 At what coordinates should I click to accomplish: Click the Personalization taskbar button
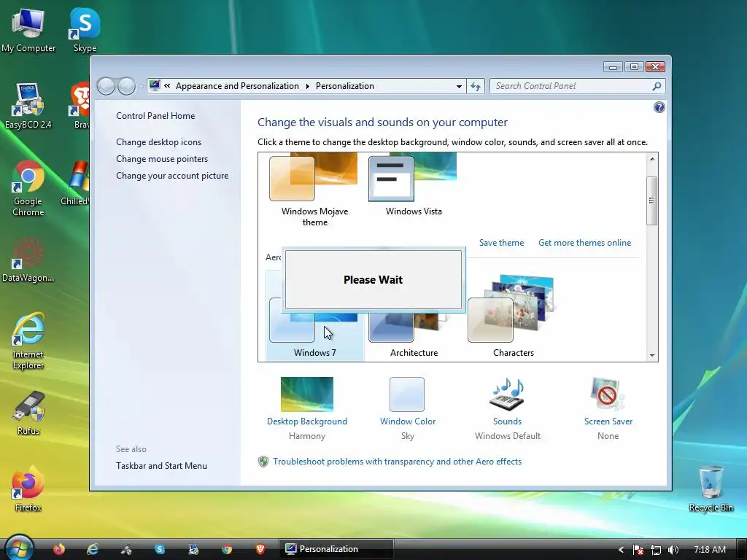coord(336,549)
